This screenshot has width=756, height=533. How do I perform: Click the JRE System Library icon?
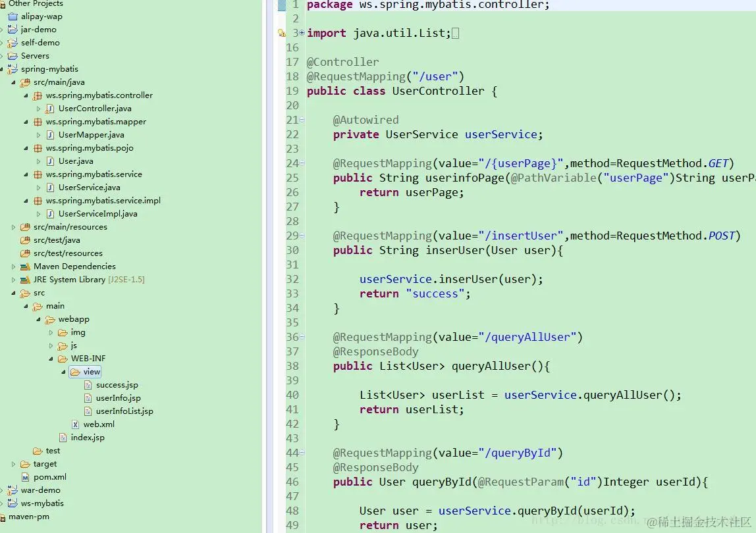[x=25, y=280]
